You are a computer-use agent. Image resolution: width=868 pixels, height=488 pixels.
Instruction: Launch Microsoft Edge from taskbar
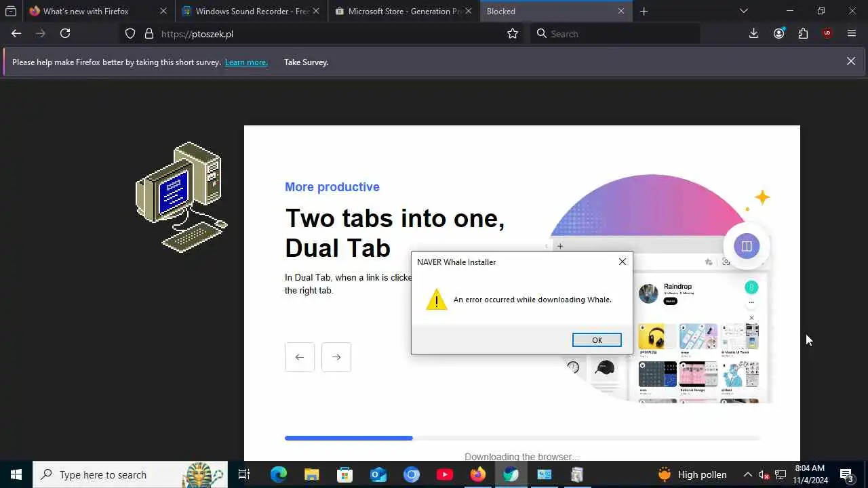click(x=279, y=474)
